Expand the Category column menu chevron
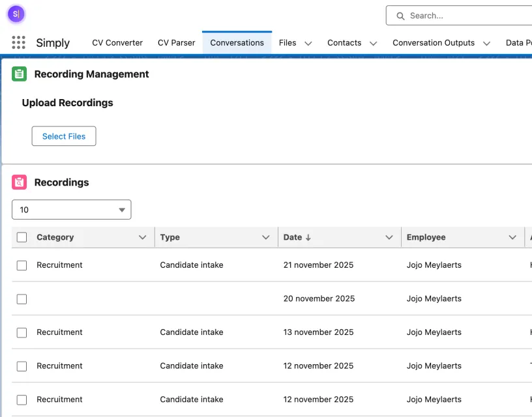Viewport: 532px width, 417px height. pyautogui.click(x=143, y=237)
